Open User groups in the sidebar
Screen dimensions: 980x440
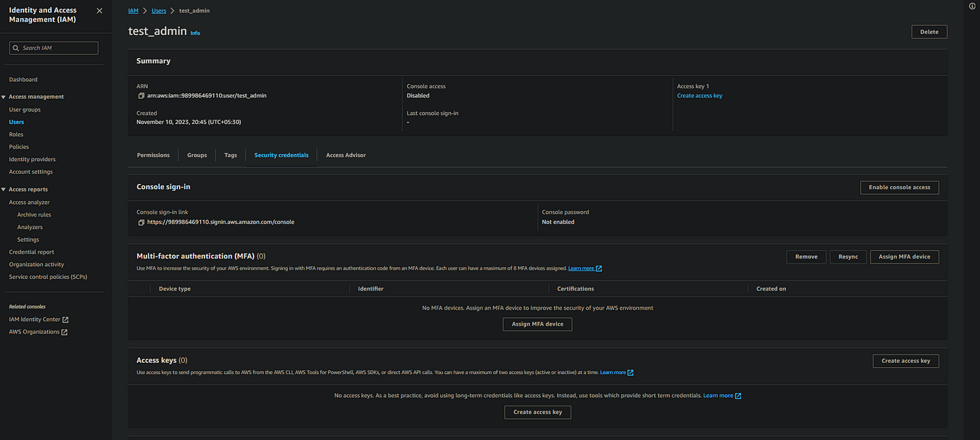tap(24, 109)
